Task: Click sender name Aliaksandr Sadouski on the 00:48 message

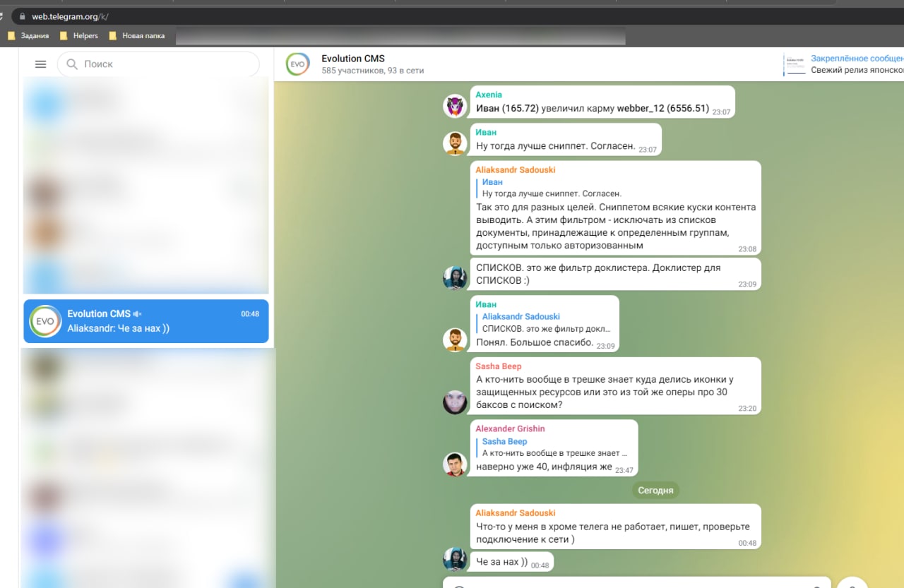Action: [516, 513]
